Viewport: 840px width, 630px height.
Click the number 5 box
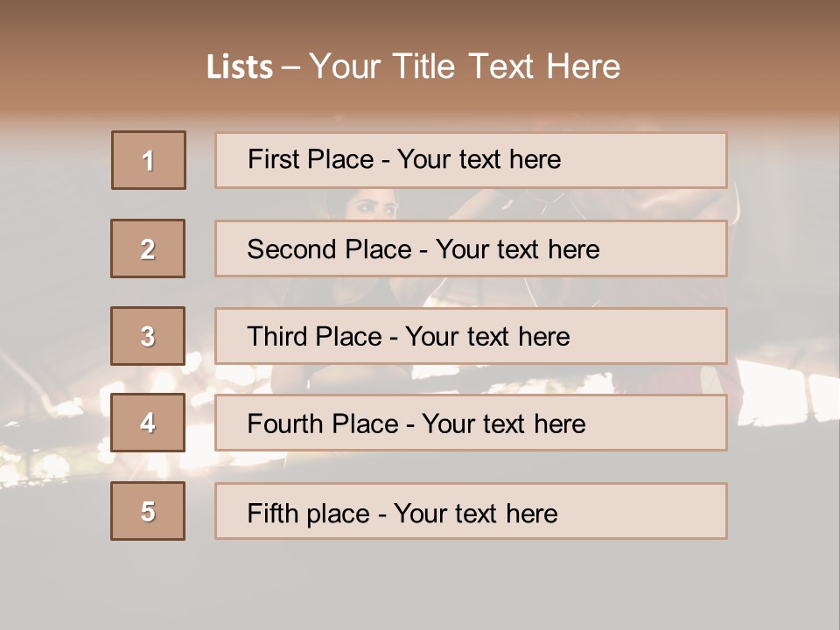pyautogui.click(x=148, y=511)
